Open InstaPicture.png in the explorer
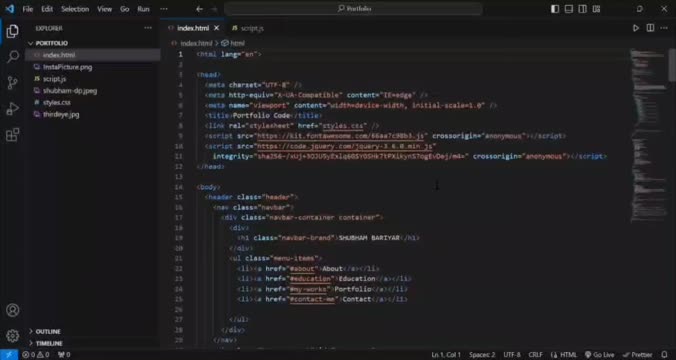 pyautogui.click(x=68, y=67)
